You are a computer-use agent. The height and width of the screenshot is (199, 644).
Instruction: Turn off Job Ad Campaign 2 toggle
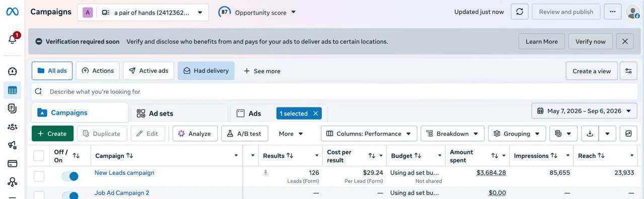point(70,195)
